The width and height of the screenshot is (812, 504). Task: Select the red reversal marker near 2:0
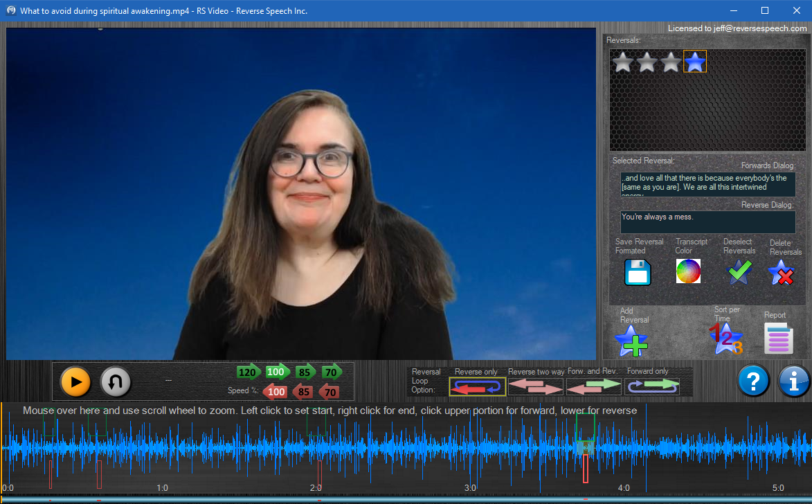tap(320, 474)
